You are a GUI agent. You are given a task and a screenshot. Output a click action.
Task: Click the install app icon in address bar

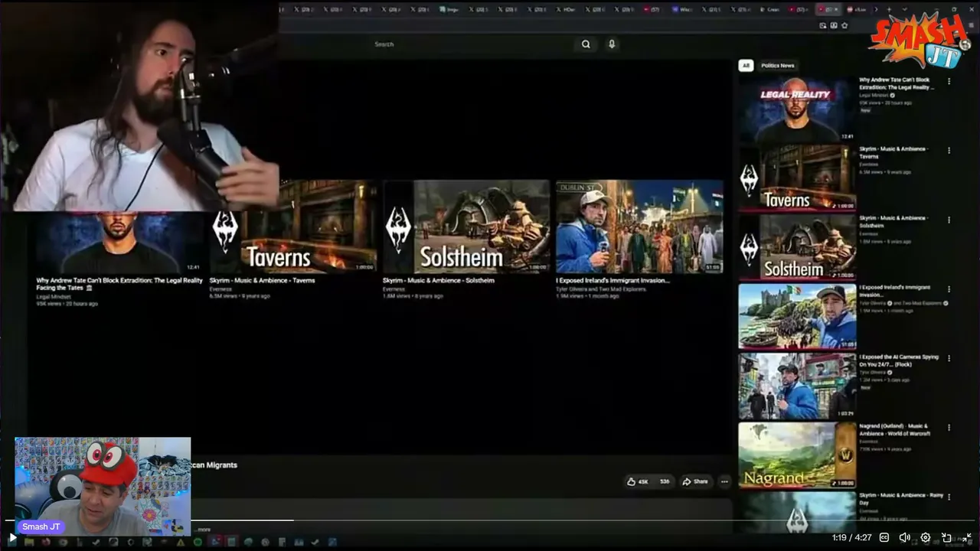coord(834,25)
